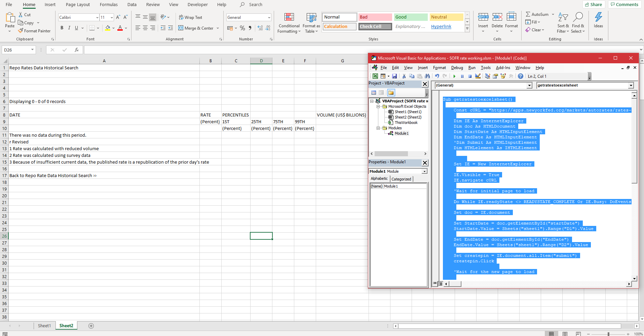Image resolution: width=644 pixels, height=336 pixels.
Task: Click Reset stop icon in VBA toolbar
Action: 470,76
